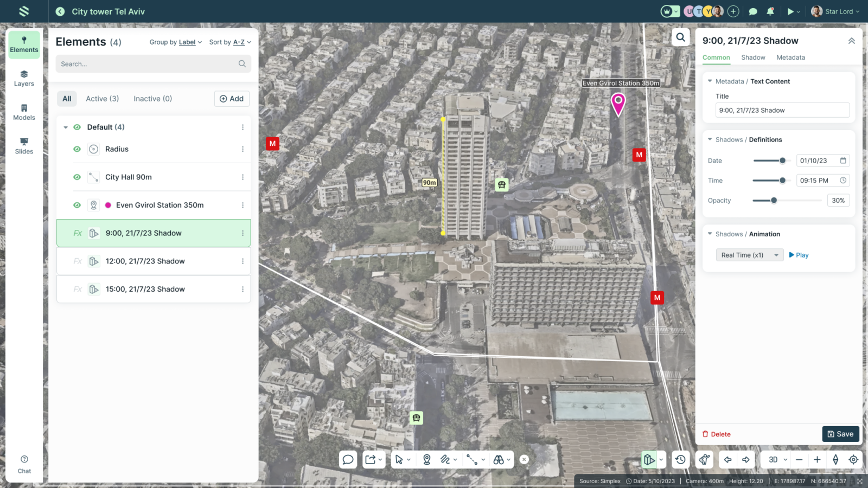Click the map search magnifier icon

click(x=680, y=37)
